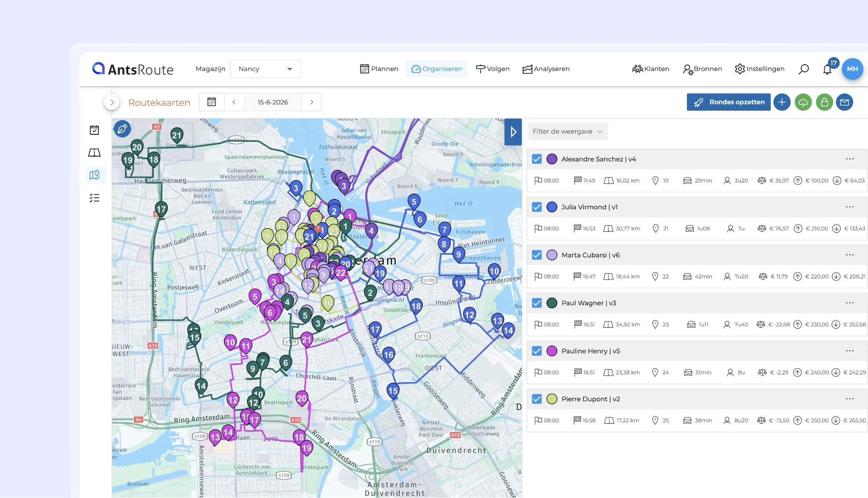The width and height of the screenshot is (868, 498).
Task: Open the Organiseren menu
Action: (x=437, y=69)
